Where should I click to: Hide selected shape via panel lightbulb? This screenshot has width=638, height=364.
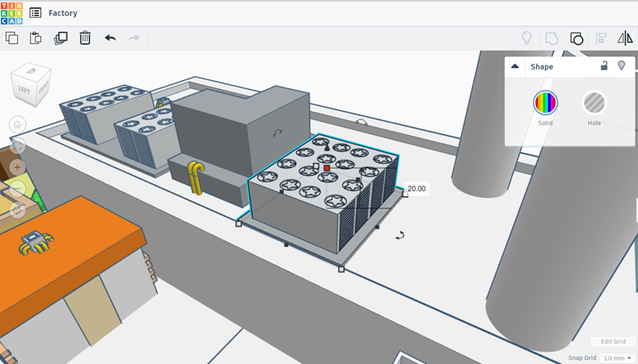(x=622, y=65)
